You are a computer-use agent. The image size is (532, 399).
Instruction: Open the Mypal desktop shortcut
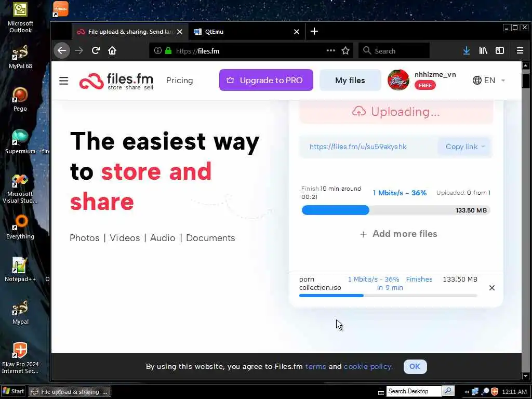(x=20, y=312)
